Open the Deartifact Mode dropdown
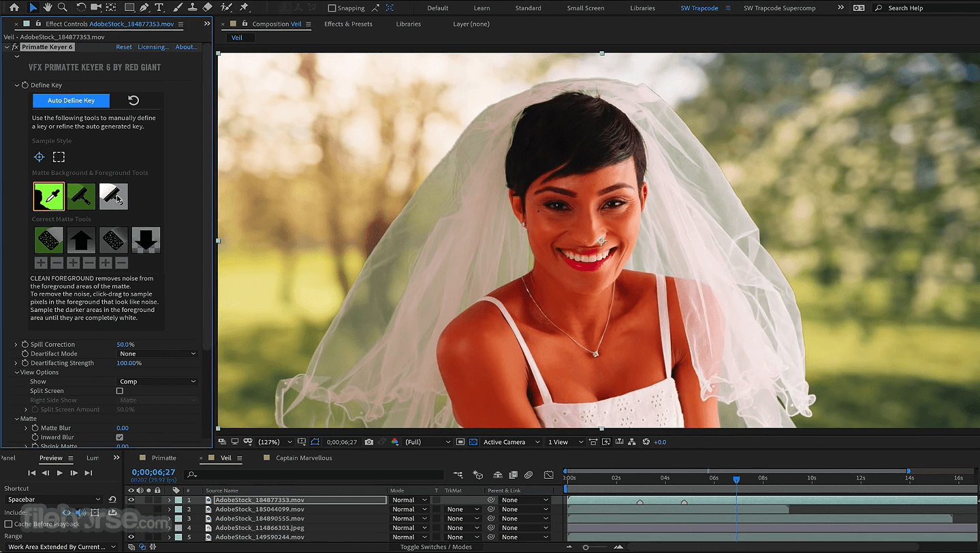 coord(157,353)
